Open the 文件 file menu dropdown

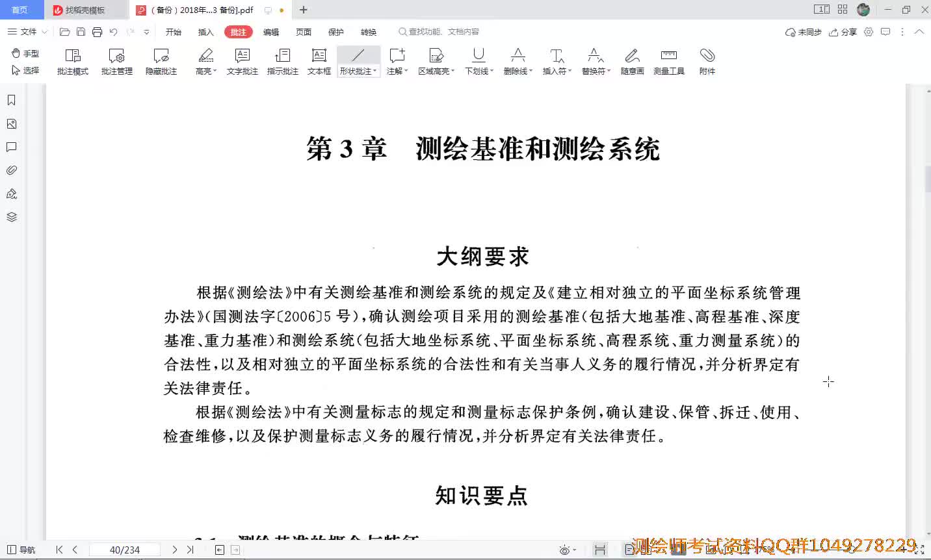coord(27,31)
